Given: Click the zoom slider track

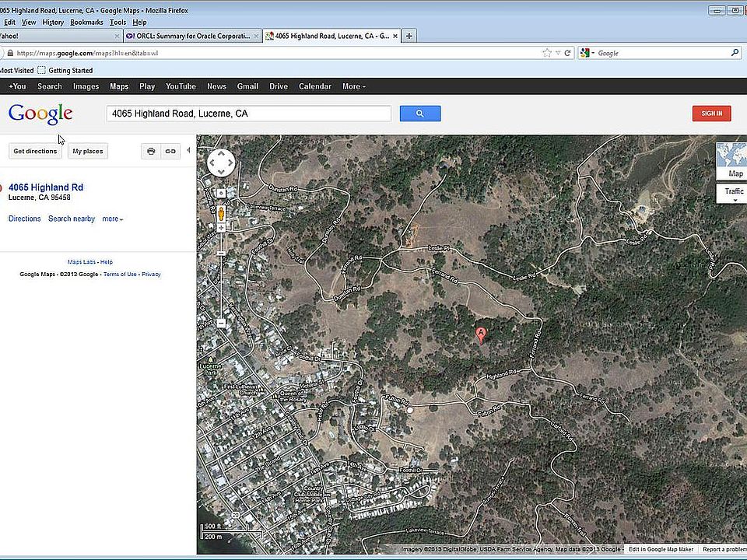Looking at the screenshot, I should [221, 280].
